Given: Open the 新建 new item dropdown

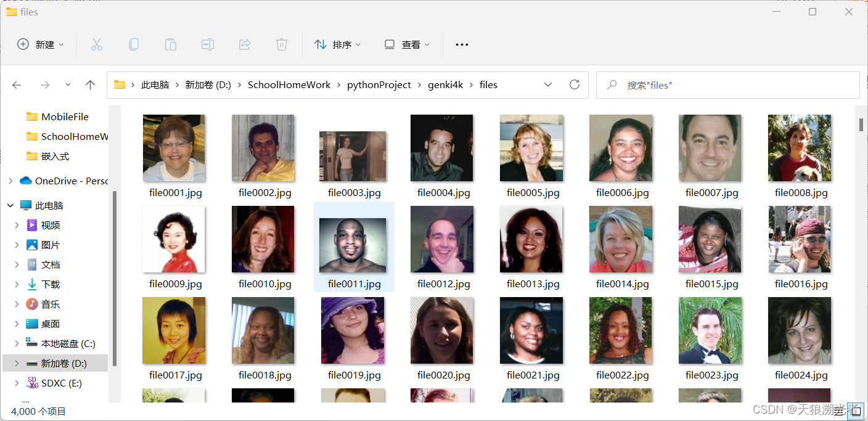Looking at the screenshot, I should (x=41, y=44).
